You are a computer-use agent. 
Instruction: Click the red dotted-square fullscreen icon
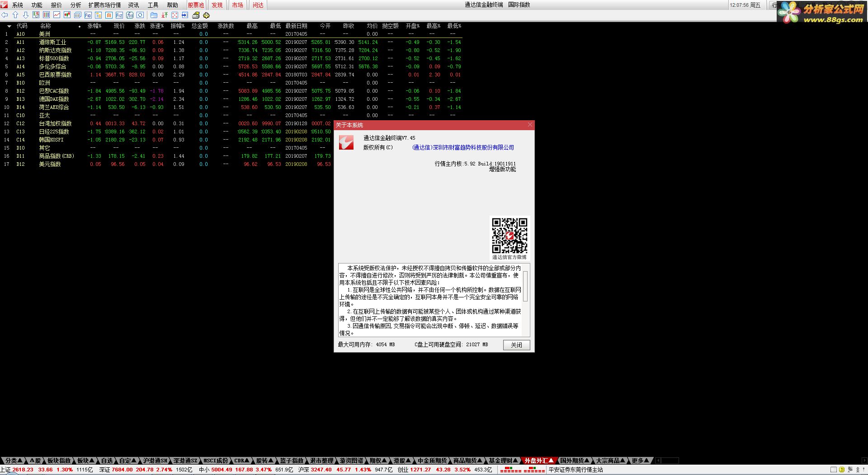175,15
